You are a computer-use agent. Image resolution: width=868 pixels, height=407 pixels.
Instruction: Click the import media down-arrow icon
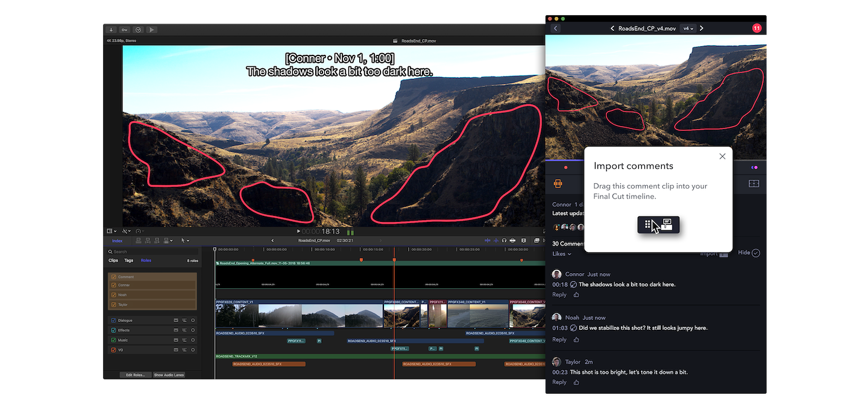coord(112,30)
